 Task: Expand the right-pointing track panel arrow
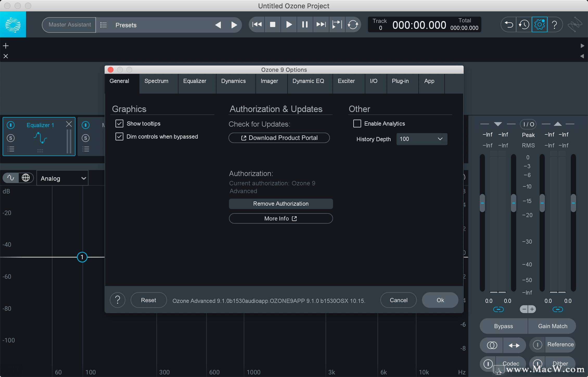coord(582,46)
